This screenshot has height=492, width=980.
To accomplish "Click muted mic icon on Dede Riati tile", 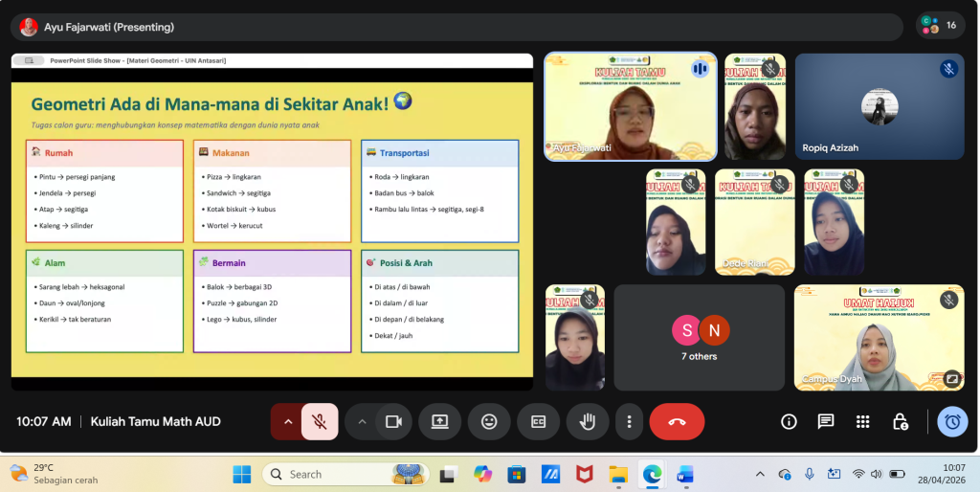I will point(779,185).
